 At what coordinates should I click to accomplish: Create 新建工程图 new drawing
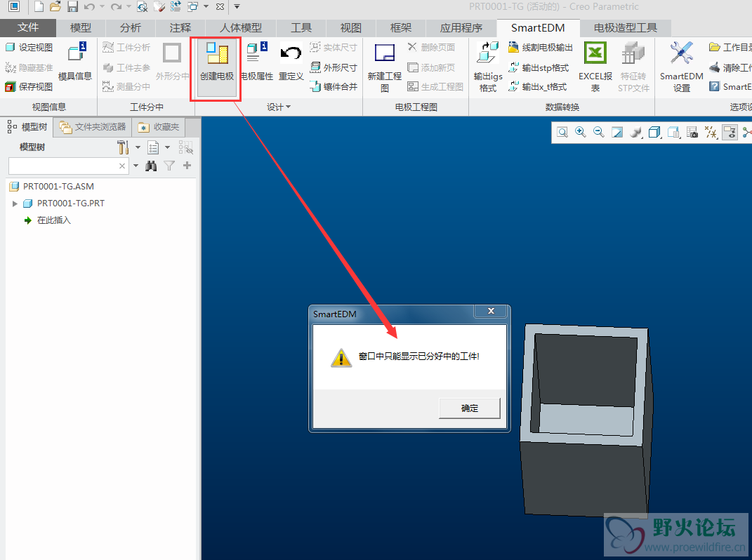tap(385, 67)
